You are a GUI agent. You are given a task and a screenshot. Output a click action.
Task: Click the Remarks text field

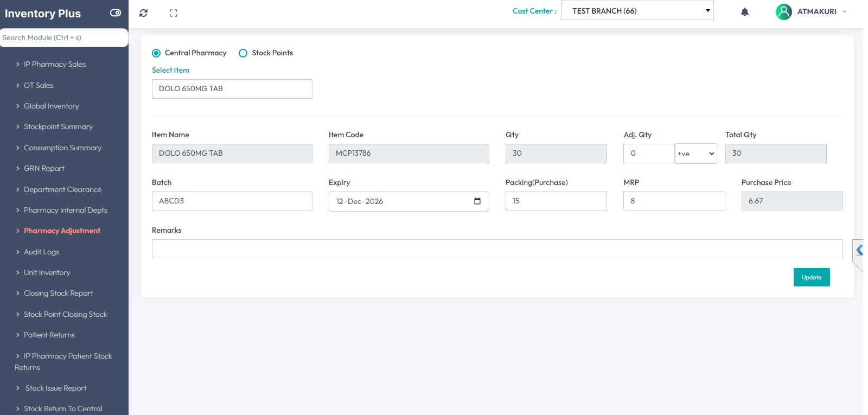click(497, 248)
